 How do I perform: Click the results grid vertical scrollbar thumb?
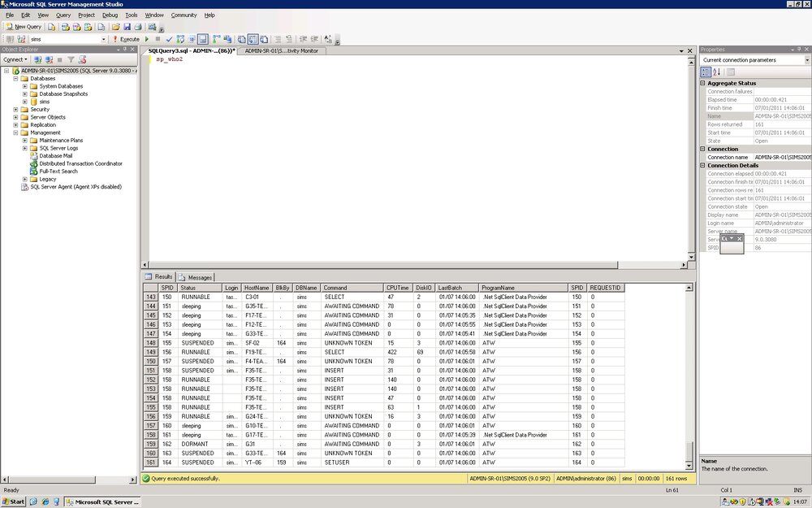click(689, 450)
